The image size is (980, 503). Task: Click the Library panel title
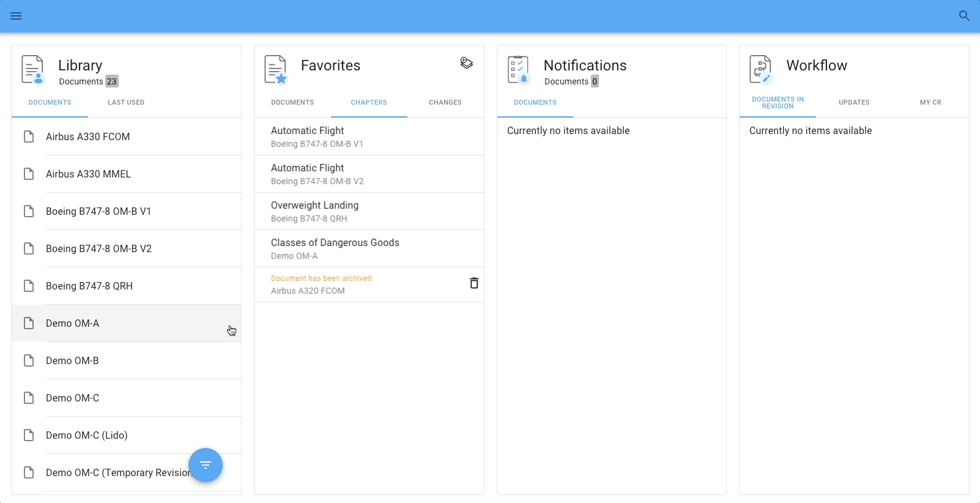pyautogui.click(x=80, y=65)
